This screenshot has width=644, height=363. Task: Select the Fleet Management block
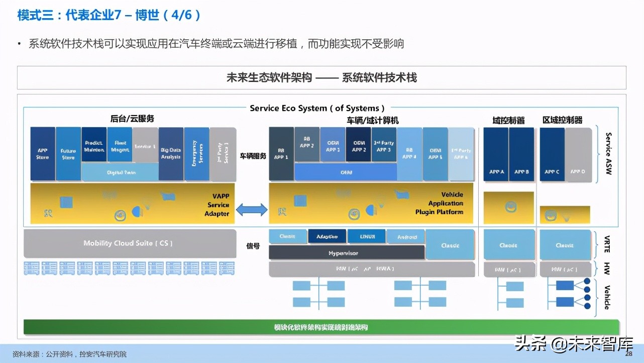coord(120,145)
